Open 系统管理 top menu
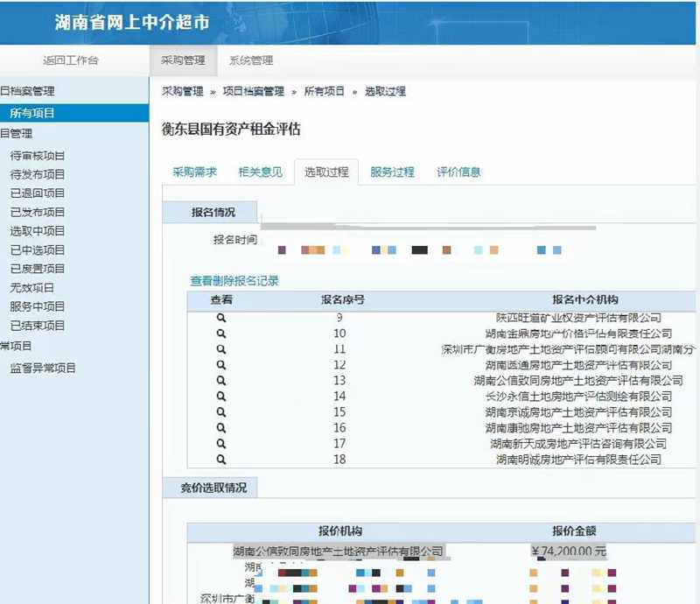The width and height of the screenshot is (700, 604). click(x=251, y=60)
